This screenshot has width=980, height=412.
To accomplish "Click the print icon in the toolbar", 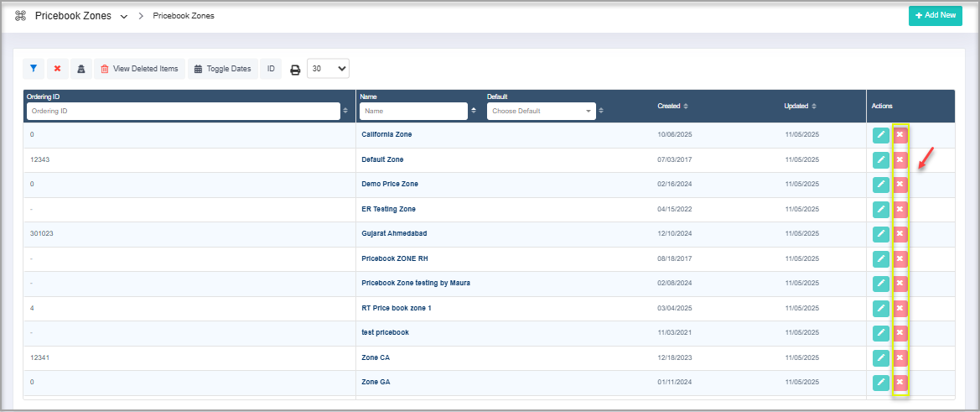I will coord(295,70).
